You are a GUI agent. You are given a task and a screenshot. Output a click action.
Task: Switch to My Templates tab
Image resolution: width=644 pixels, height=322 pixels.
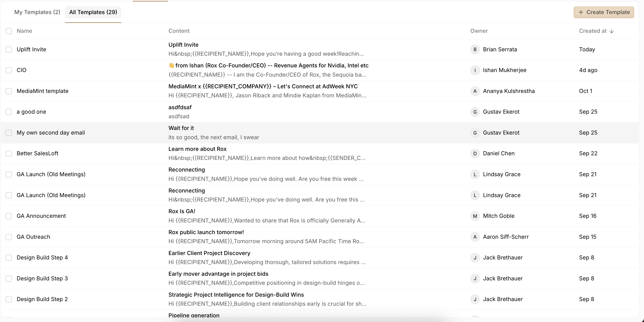[x=37, y=12]
